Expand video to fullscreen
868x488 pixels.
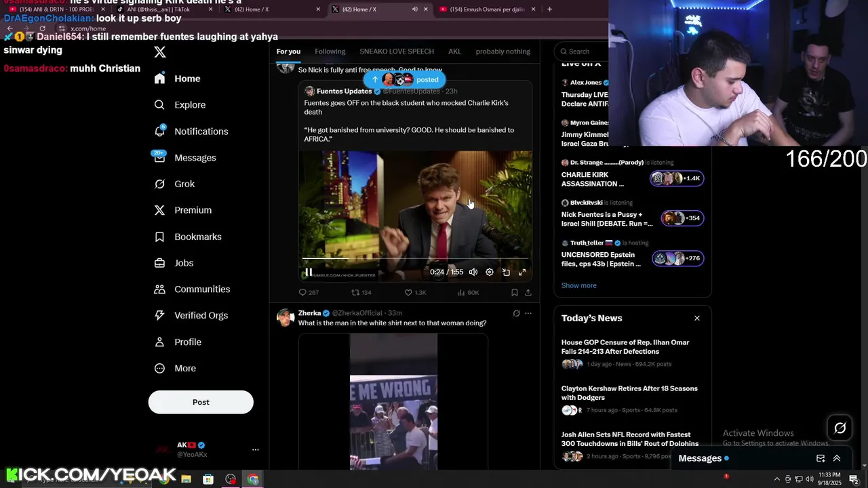click(x=522, y=272)
